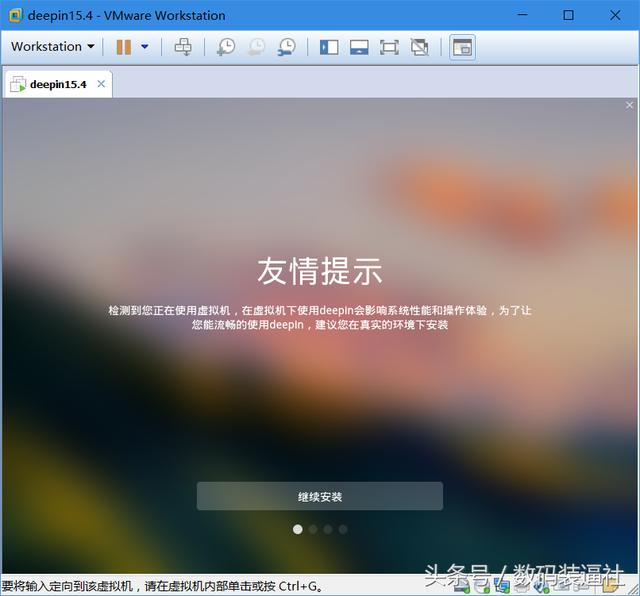This screenshot has width=640, height=596.
Task: Enter full screen mode
Action: coord(389,47)
